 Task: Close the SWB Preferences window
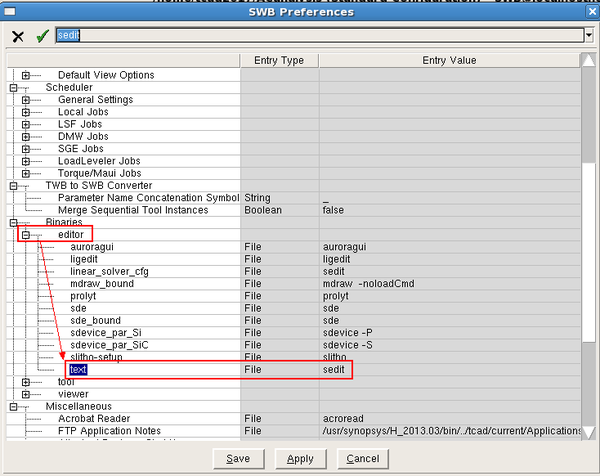tap(592, 11)
